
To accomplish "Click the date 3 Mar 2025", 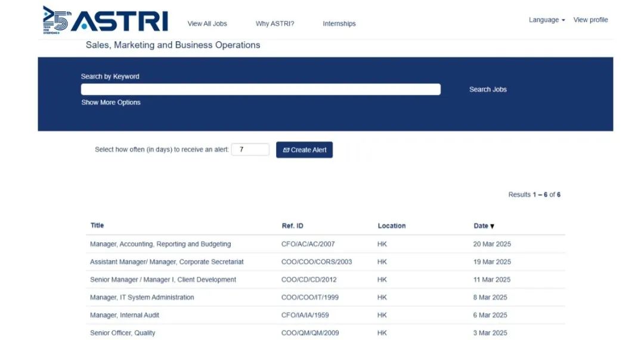I will 490,333.
